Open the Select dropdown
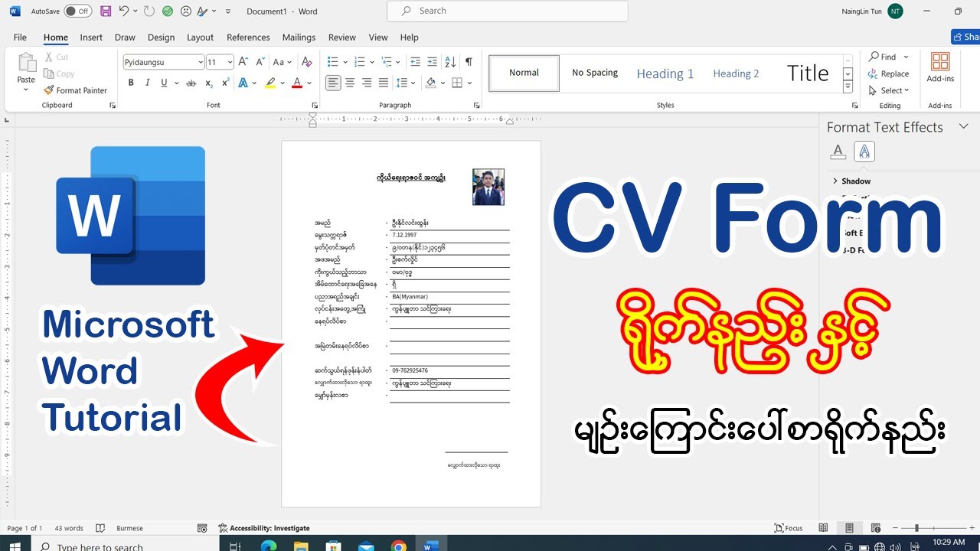This screenshot has height=551, width=980. 889,90
